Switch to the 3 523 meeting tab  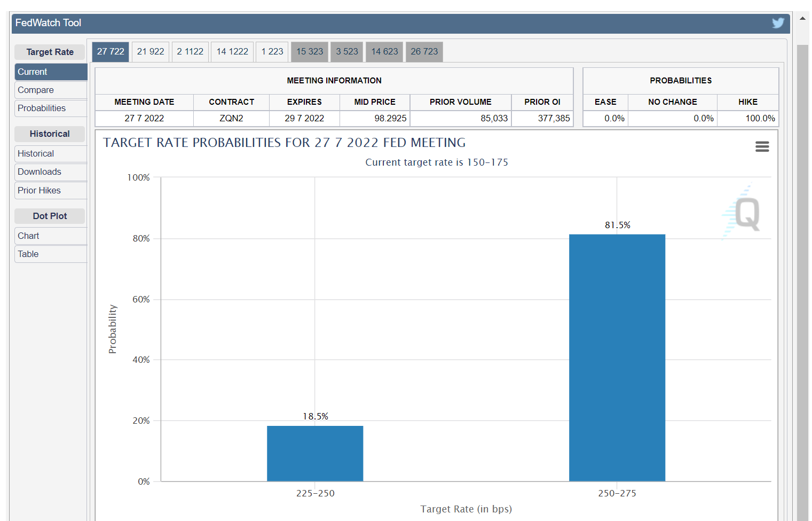pyautogui.click(x=347, y=52)
